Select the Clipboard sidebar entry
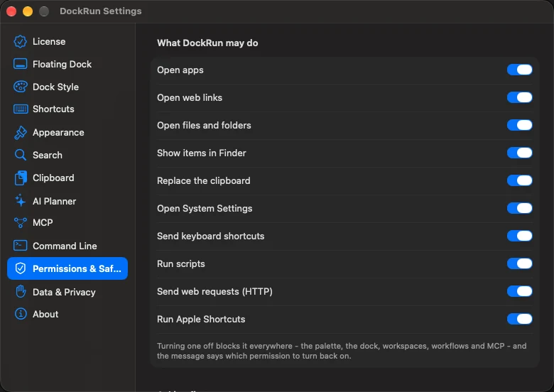The width and height of the screenshot is (554, 392). (x=67, y=178)
